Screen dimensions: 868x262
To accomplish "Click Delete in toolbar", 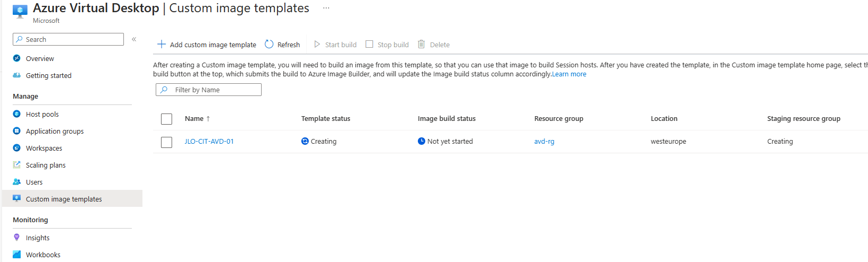I will 434,45.
